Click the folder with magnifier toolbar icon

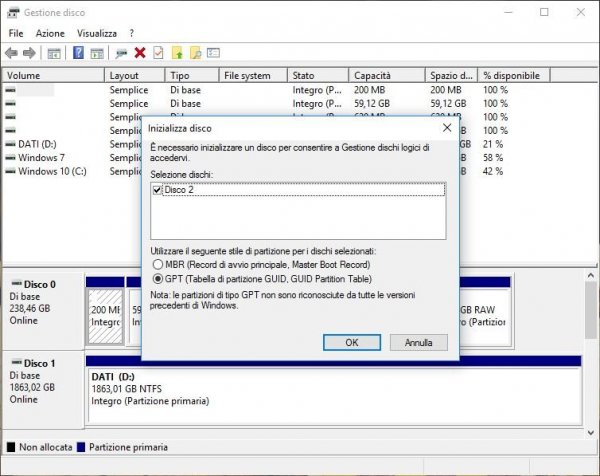(195, 53)
